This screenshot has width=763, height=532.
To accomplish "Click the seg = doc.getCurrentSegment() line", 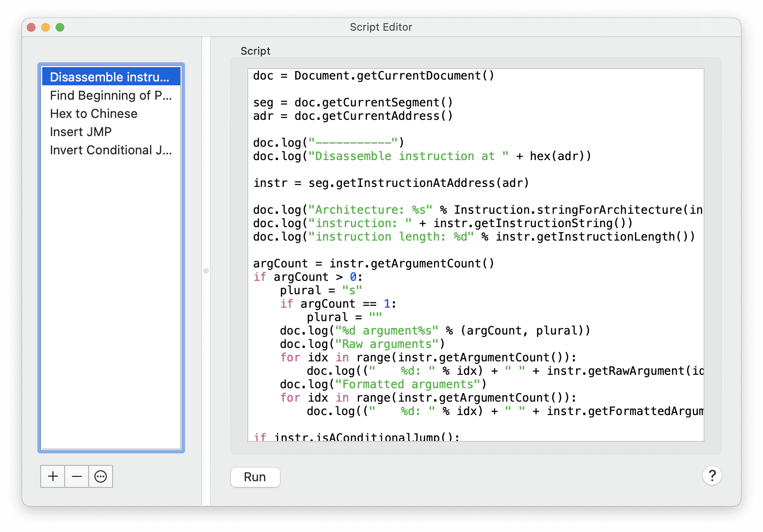I will 353,103.
